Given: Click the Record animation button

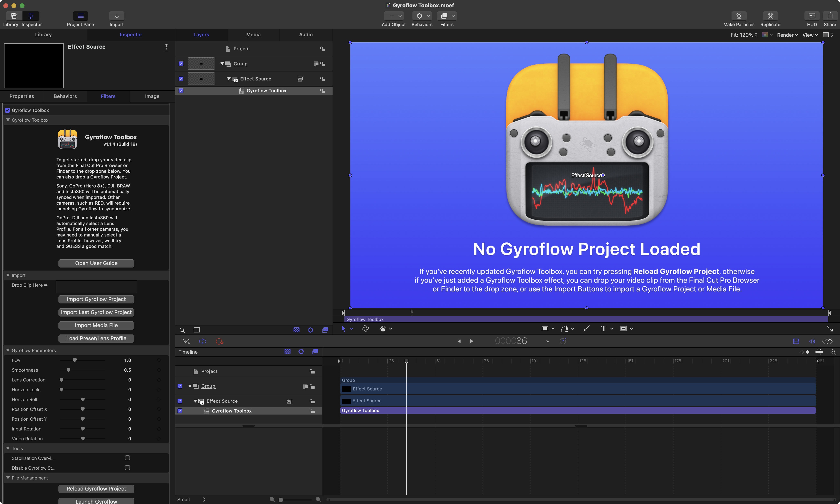Looking at the screenshot, I should click(x=219, y=341).
